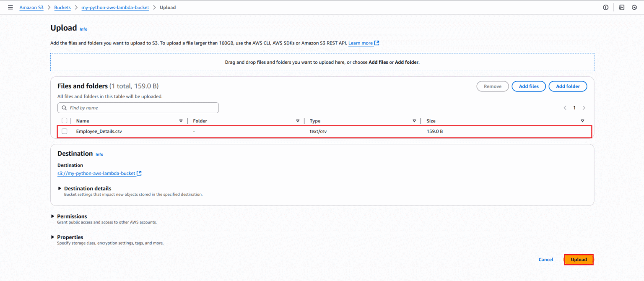
Task: Click the circled Info icon in top bar
Action: (x=605, y=7)
